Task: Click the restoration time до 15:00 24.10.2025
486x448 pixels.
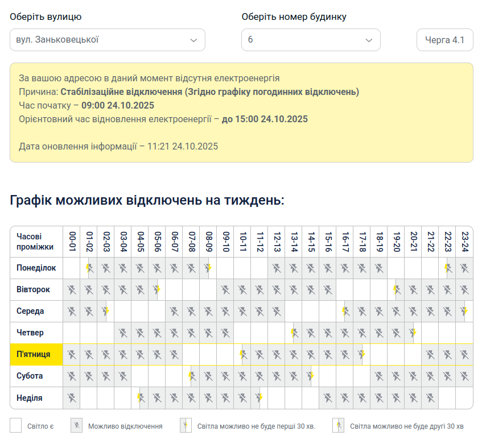Action: coord(265,119)
